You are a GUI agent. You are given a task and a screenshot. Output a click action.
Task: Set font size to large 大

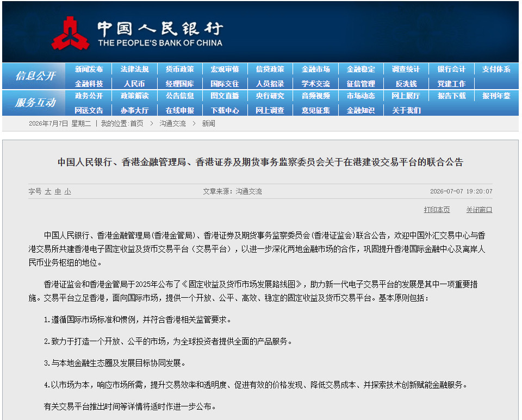click(x=48, y=191)
